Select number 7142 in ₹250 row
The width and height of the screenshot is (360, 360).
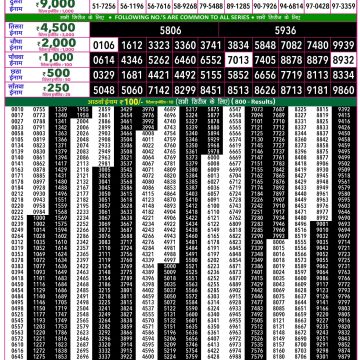pos(159,90)
